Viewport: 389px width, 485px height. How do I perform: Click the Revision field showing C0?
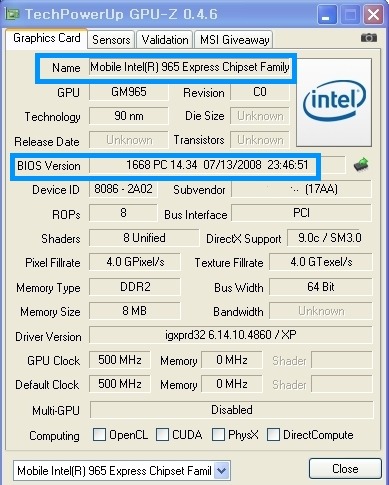260,92
